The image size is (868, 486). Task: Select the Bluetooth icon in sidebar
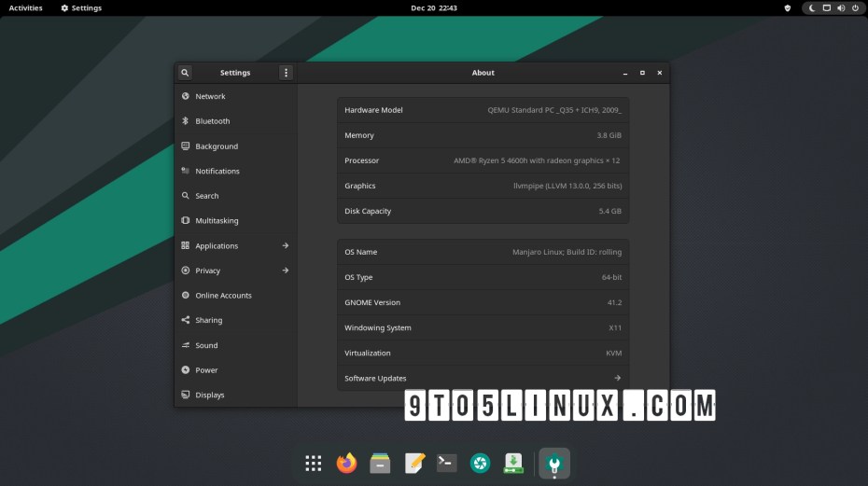click(x=186, y=120)
